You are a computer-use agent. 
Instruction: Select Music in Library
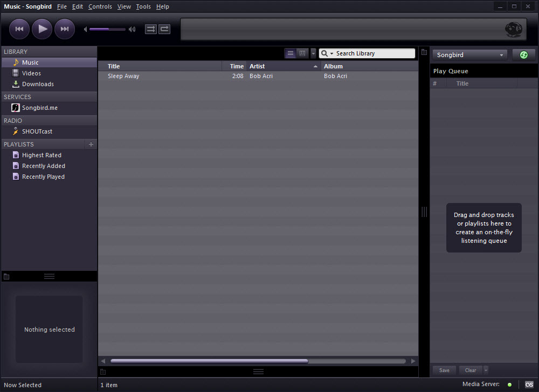[x=50, y=62]
